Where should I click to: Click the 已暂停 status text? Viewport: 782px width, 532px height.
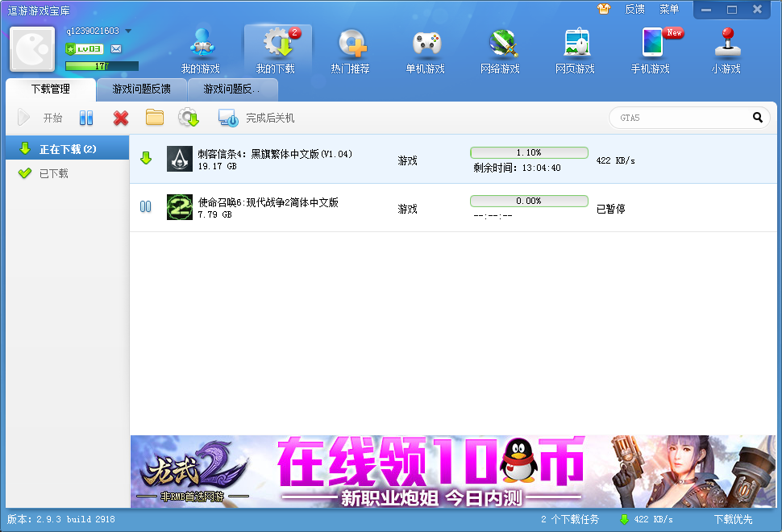(x=611, y=209)
